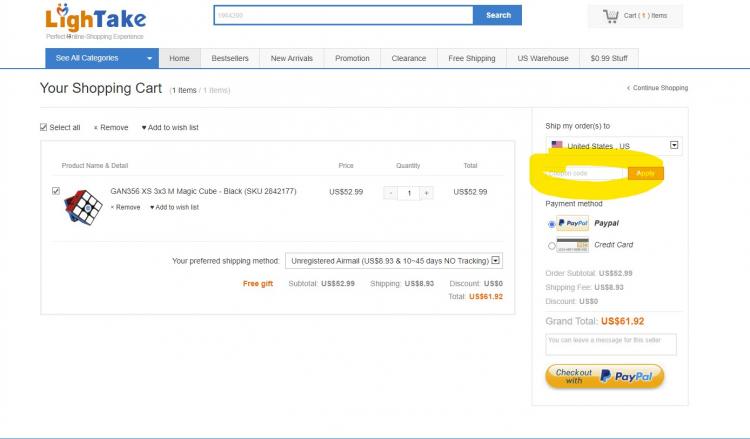The height and width of the screenshot is (439, 750).
Task: Click the item price US$52.99 in Price column
Action: (x=346, y=192)
